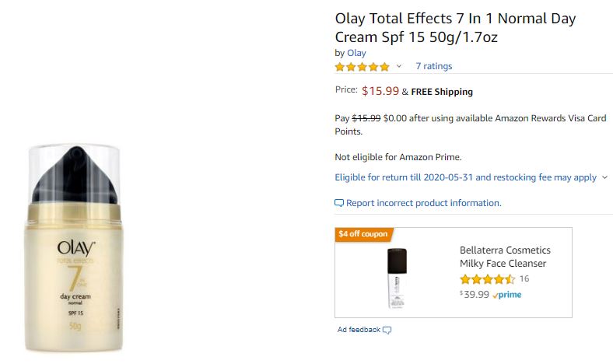This screenshot has width=613, height=364.
Task: Click Report incorrect product information
Action: (423, 203)
